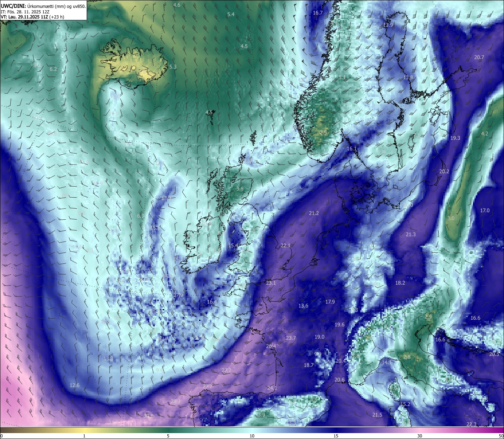
Task: Click the 18.7 value label
Action: coord(309,365)
